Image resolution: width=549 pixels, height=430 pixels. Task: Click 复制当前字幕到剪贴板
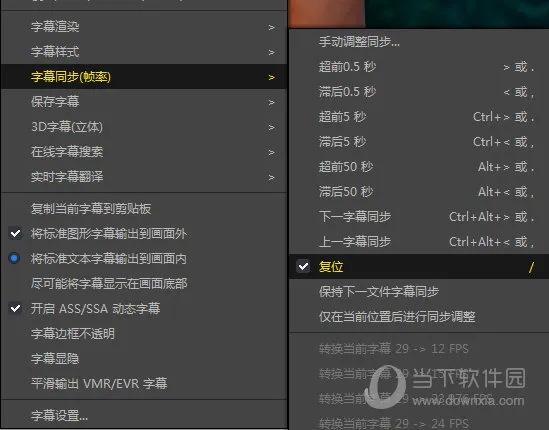click(144, 209)
